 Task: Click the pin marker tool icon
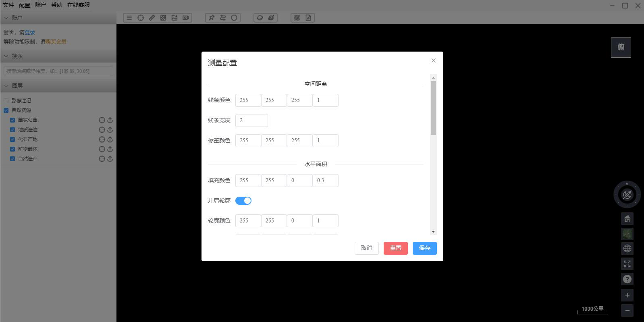(212, 18)
